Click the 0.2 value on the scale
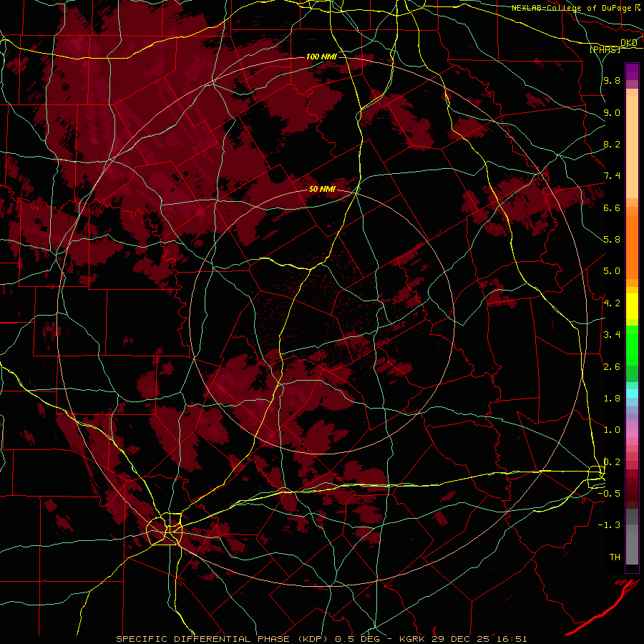 612,462
